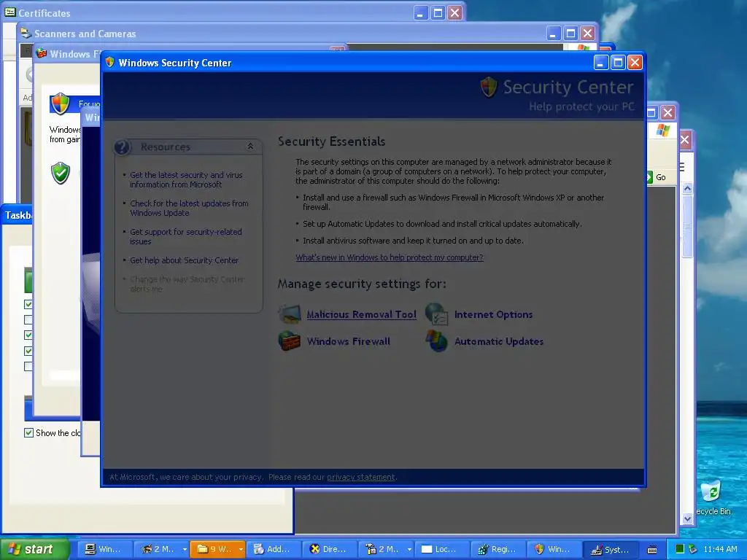
Task: Switch to the Regi... taskbar button
Action: (x=498, y=549)
